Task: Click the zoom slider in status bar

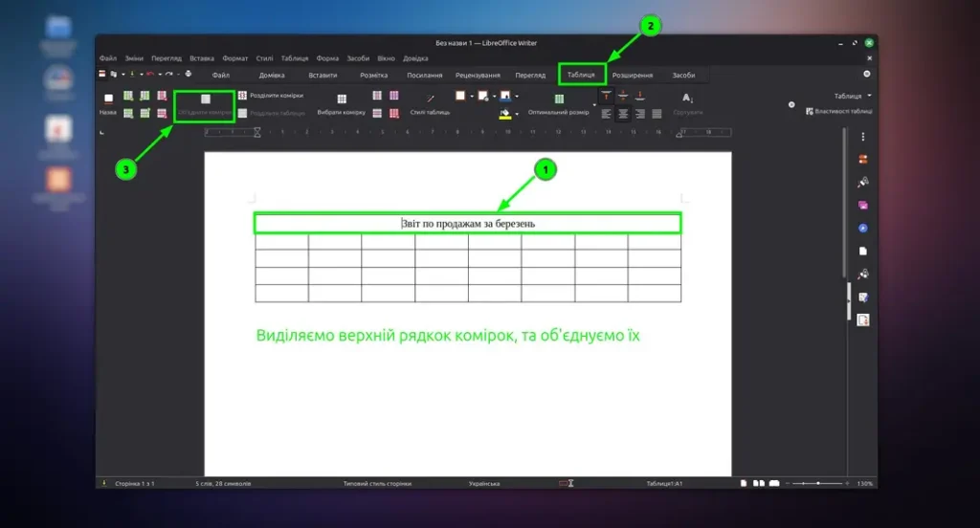Action: 818,484
